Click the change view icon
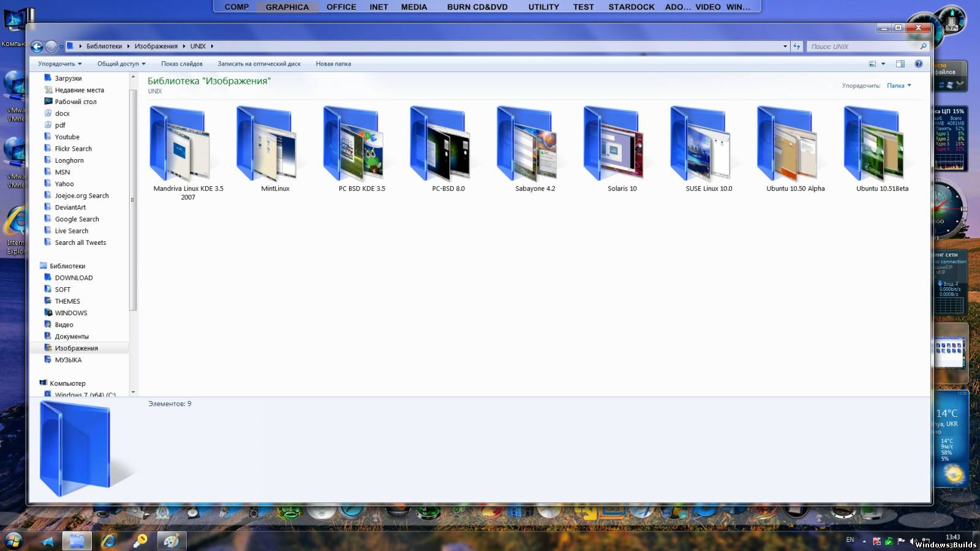The width and height of the screenshot is (980, 551). coord(872,64)
